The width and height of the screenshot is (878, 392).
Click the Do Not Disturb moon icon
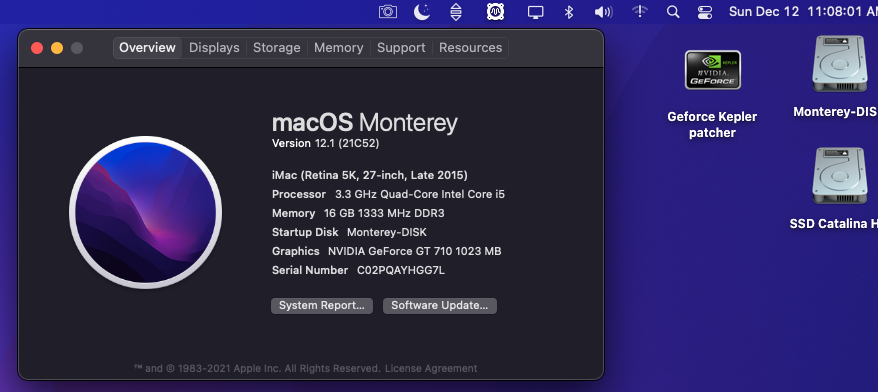pos(422,11)
